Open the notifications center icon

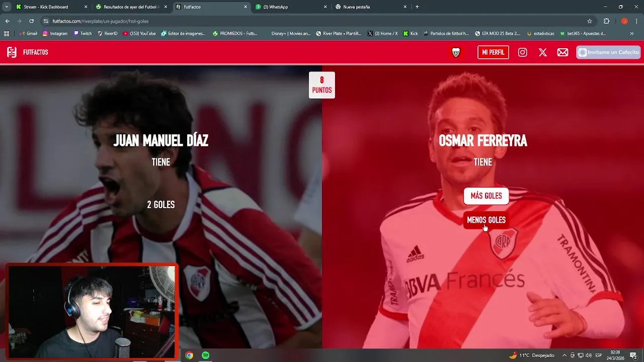coord(633,355)
